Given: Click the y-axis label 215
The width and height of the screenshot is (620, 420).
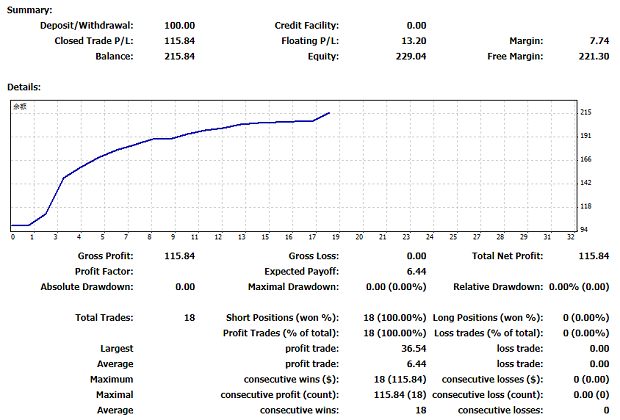Looking at the screenshot, I should click(x=587, y=112).
